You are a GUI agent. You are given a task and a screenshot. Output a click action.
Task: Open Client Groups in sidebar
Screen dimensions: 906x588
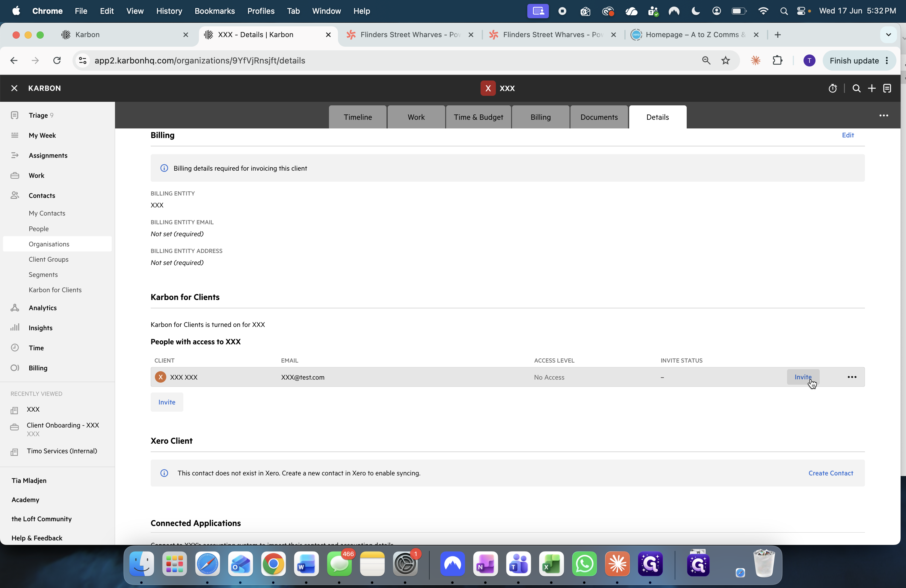[x=49, y=259]
